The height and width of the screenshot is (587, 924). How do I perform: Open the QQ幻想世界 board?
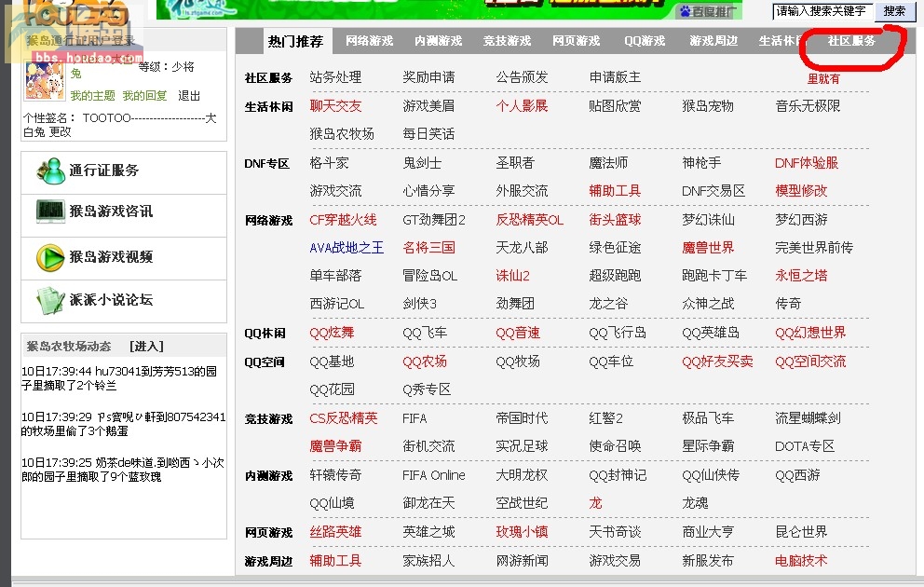(810, 333)
